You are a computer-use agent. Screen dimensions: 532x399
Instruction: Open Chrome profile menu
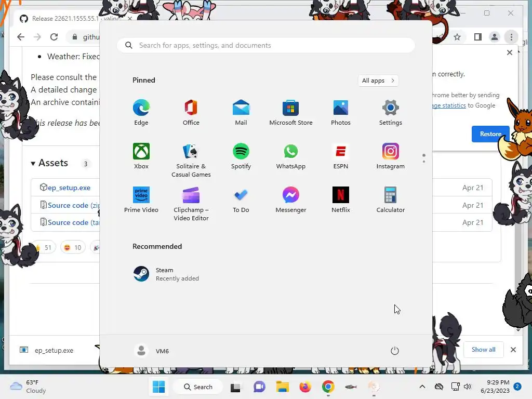(495, 37)
